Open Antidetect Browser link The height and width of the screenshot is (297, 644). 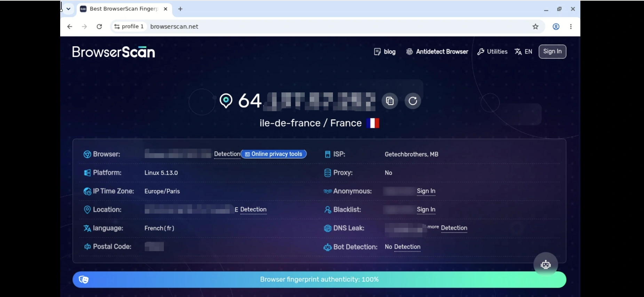pos(437,52)
